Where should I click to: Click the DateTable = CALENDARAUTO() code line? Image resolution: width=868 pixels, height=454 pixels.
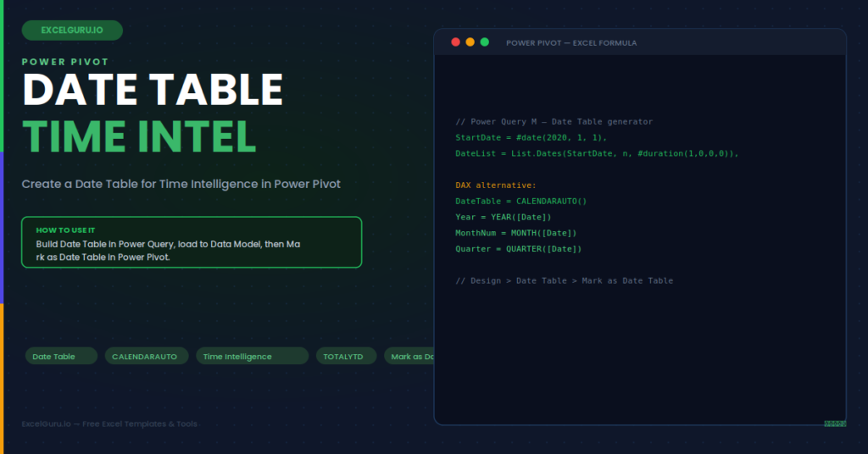pyautogui.click(x=521, y=202)
